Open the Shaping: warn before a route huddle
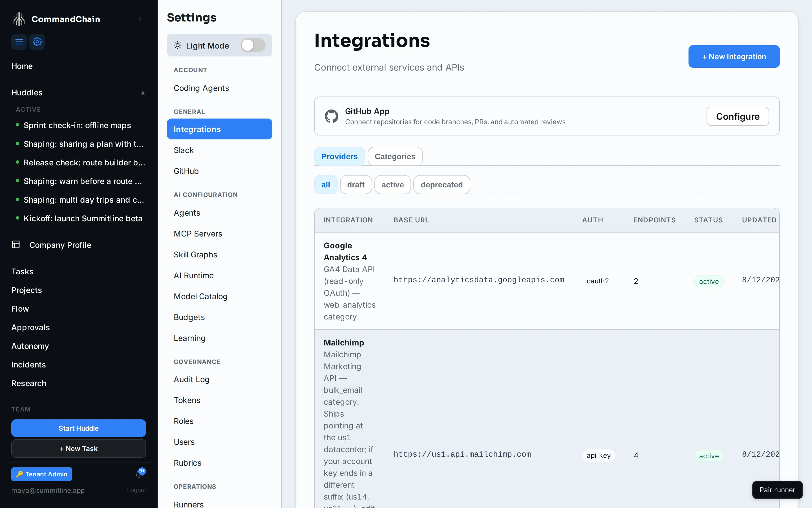The width and height of the screenshot is (812, 508). click(x=83, y=181)
